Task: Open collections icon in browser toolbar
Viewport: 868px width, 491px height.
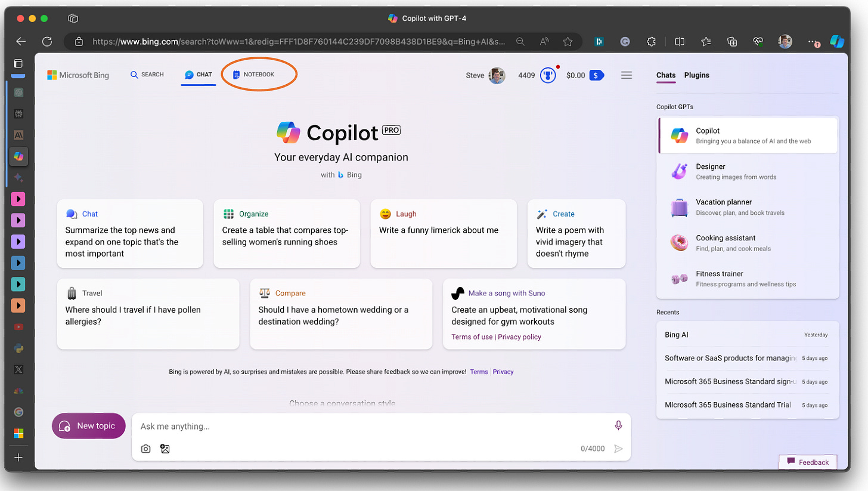Action: (x=733, y=42)
